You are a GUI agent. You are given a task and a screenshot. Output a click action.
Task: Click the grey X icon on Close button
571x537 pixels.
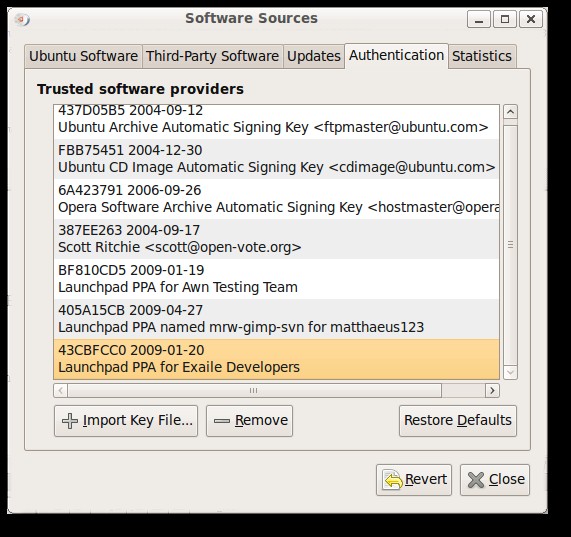(476, 480)
